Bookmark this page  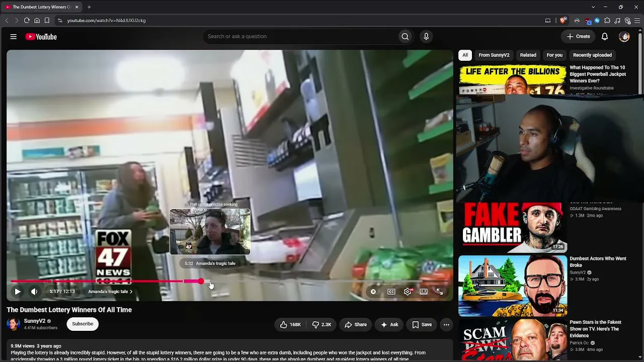47,21
